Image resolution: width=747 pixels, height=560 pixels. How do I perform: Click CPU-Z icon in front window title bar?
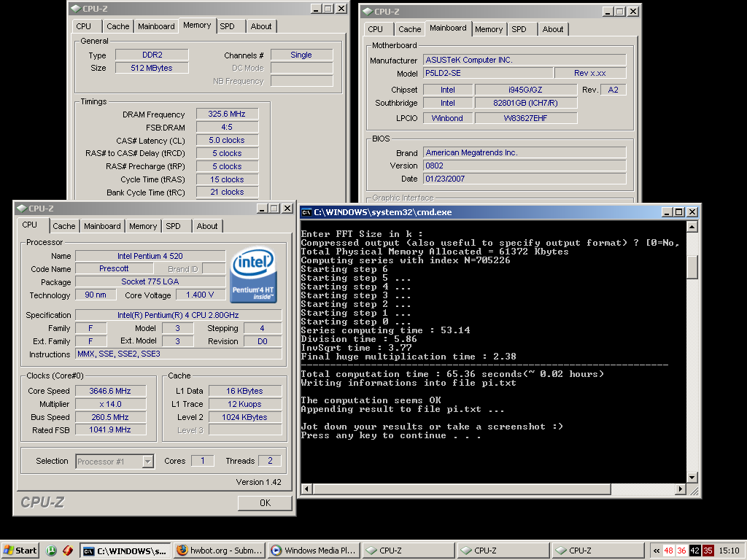21,208
